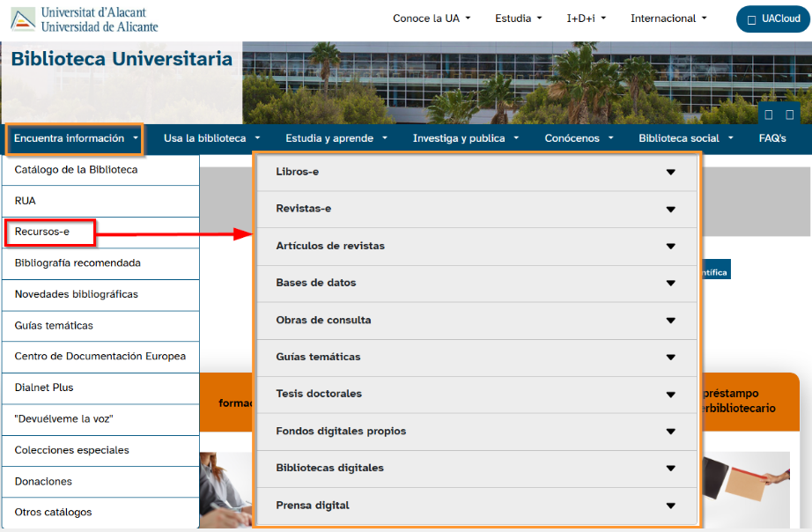Open the Universidad de Alicante logo link
Screen dimensions: 812x532
click(85, 19)
